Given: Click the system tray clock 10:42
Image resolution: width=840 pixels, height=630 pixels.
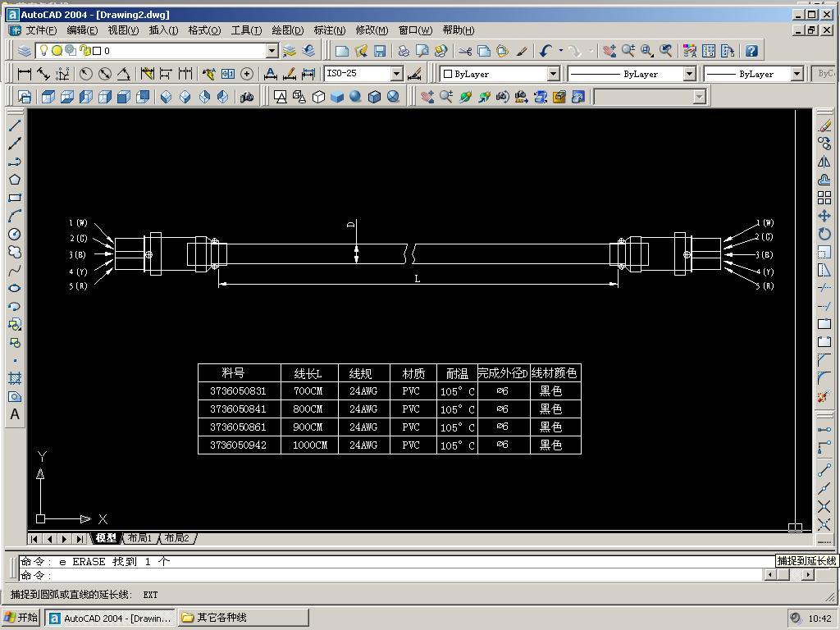Looking at the screenshot, I should tap(819, 618).
